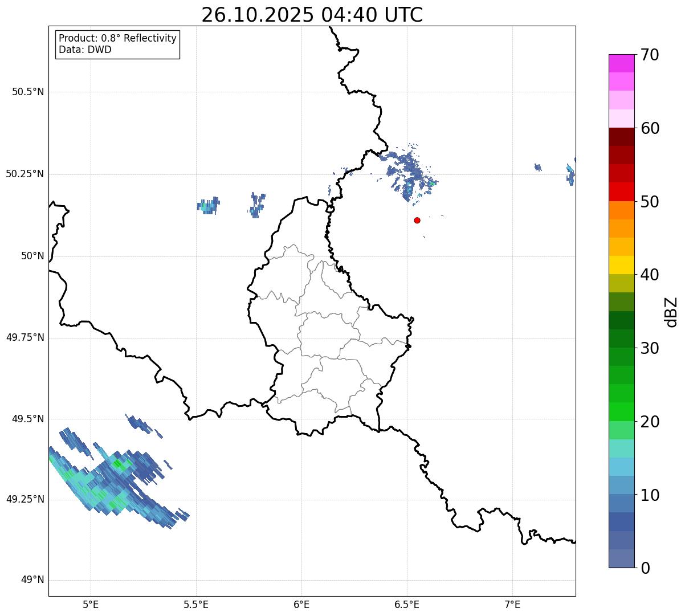Click the "7°E" longitude label
Image resolution: width=685 pixels, height=616 pixels.
512,605
